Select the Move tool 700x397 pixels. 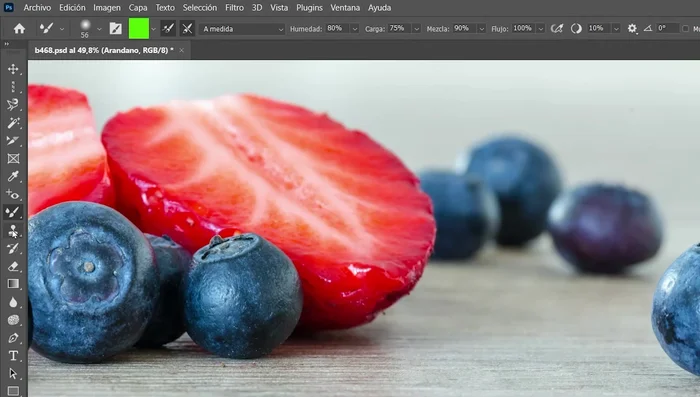[13, 69]
